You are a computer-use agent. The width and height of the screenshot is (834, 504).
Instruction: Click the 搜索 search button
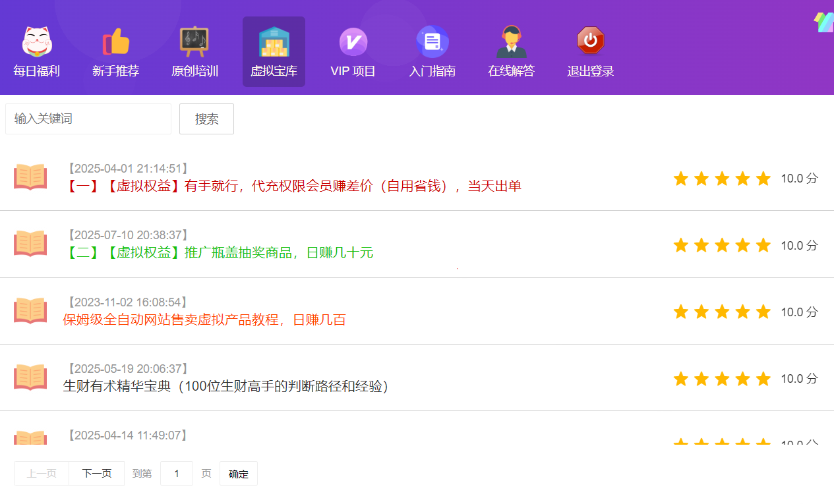(x=206, y=119)
